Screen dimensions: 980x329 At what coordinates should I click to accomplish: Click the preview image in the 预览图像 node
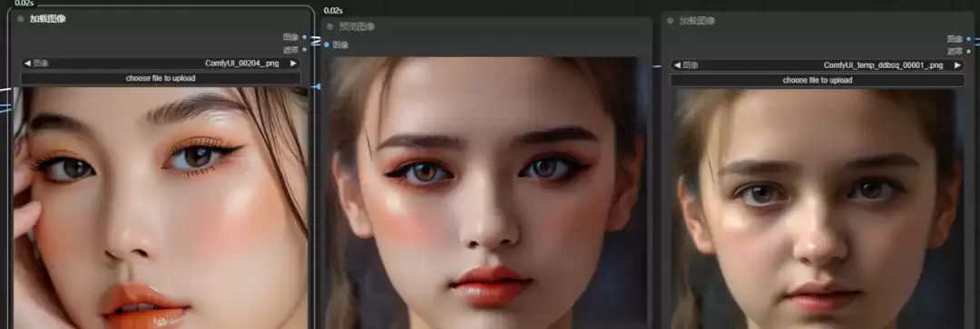[484, 193]
